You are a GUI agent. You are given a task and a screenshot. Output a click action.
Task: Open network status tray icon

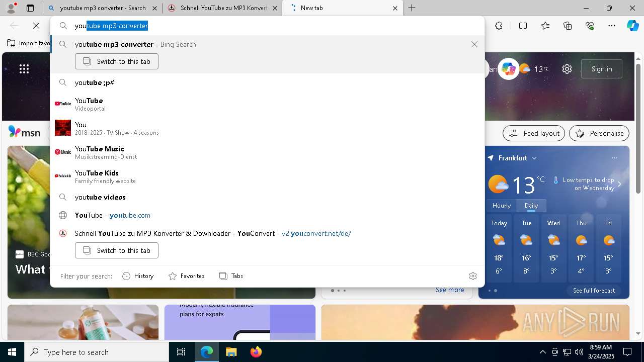coord(567,352)
